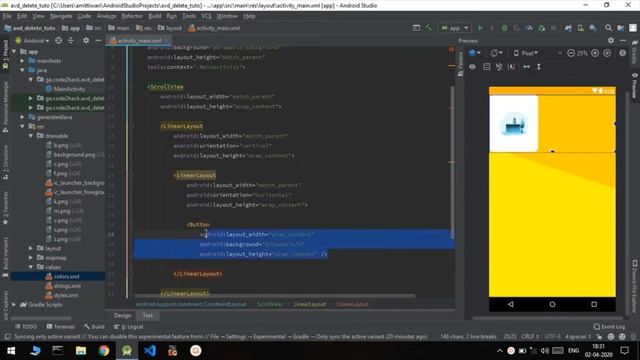
Task: Click ScrollView in the editor breadcrumb
Action: 269,304
